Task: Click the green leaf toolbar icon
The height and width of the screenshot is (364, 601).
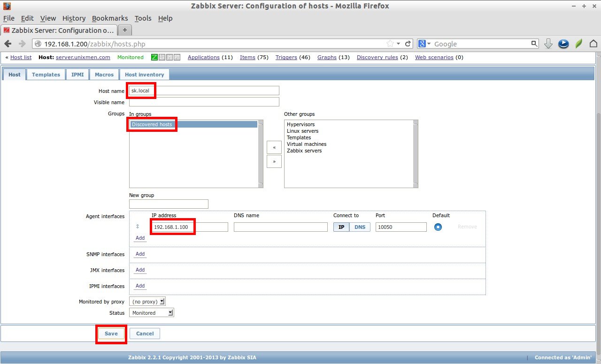Action: coord(579,44)
